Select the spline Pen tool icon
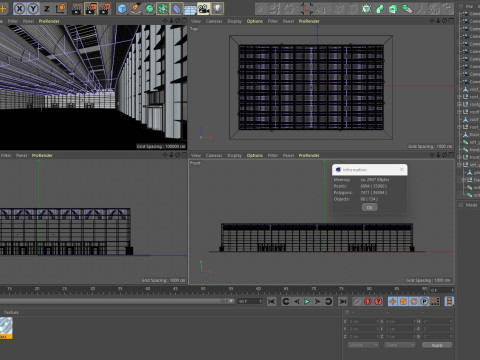Screen dimensions: 480x360 (x=136, y=9)
